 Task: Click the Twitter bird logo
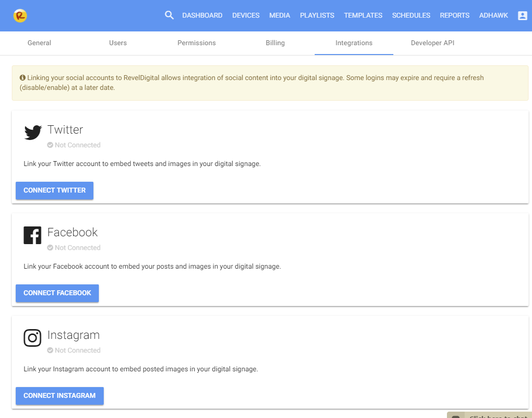33,132
